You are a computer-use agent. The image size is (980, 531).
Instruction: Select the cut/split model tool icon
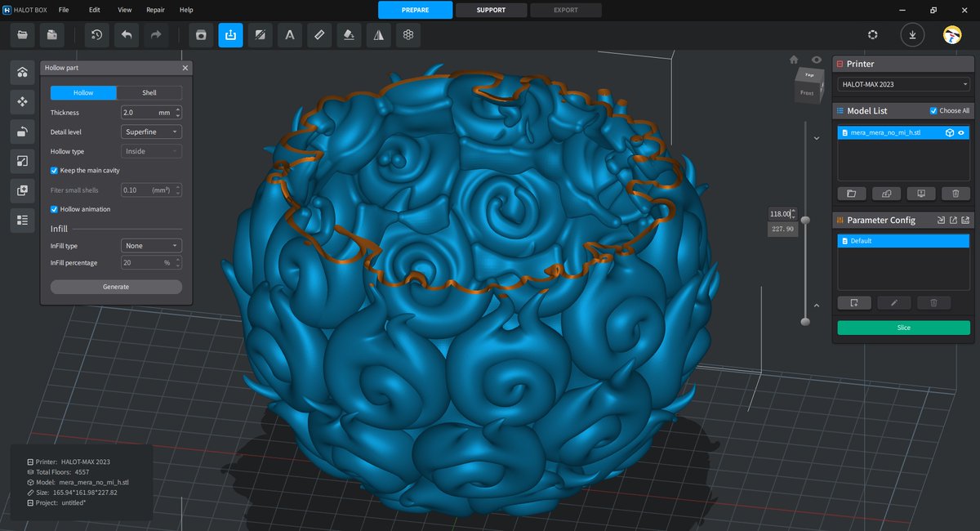pyautogui.click(x=260, y=35)
